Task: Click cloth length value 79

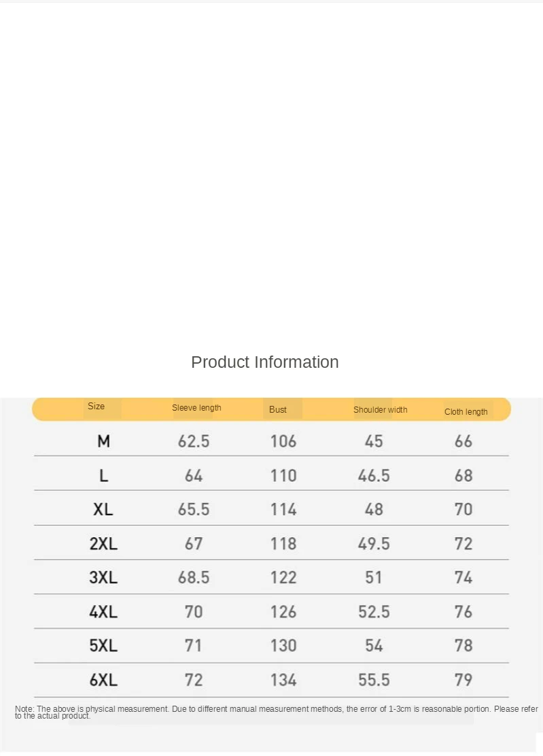Action: (463, 680)
